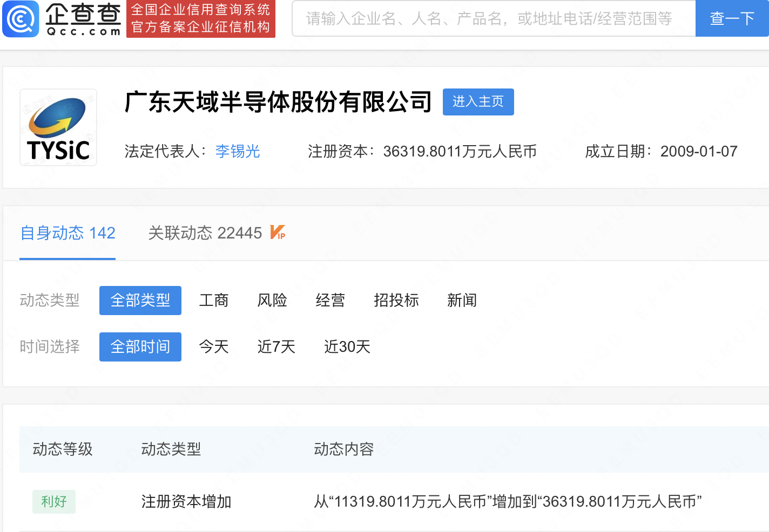769x532 pixels.
Task: Click the VIP badge icon
Action: point(278,233)
